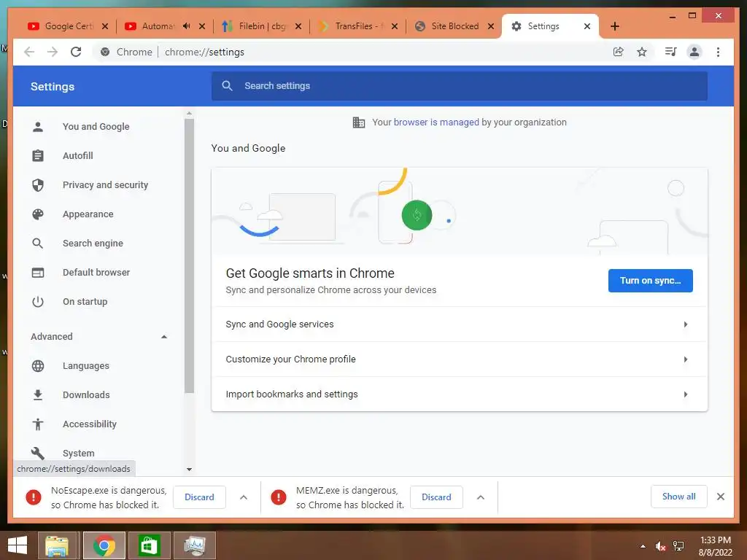Click the Search engine magnifier icon

(38, 244)
